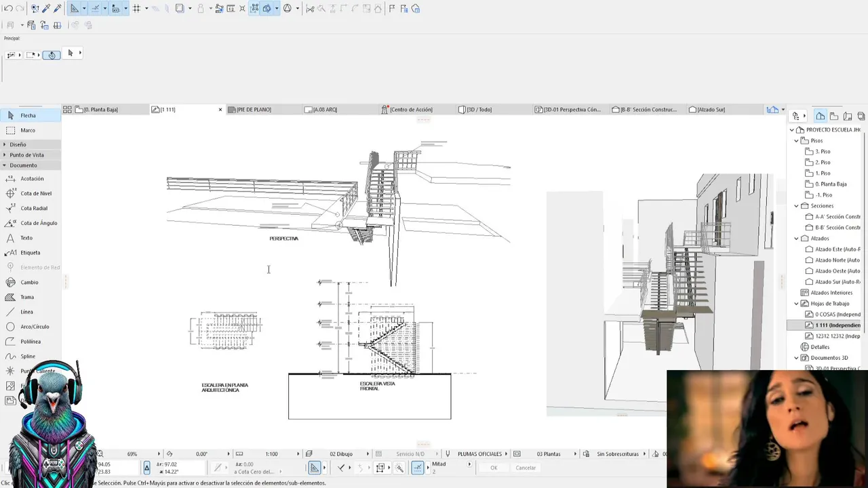This screenshot has width=868, height=488.
Task: Select the Marco marquee tool
Action: pyautogui.click(x=31, y=130)
